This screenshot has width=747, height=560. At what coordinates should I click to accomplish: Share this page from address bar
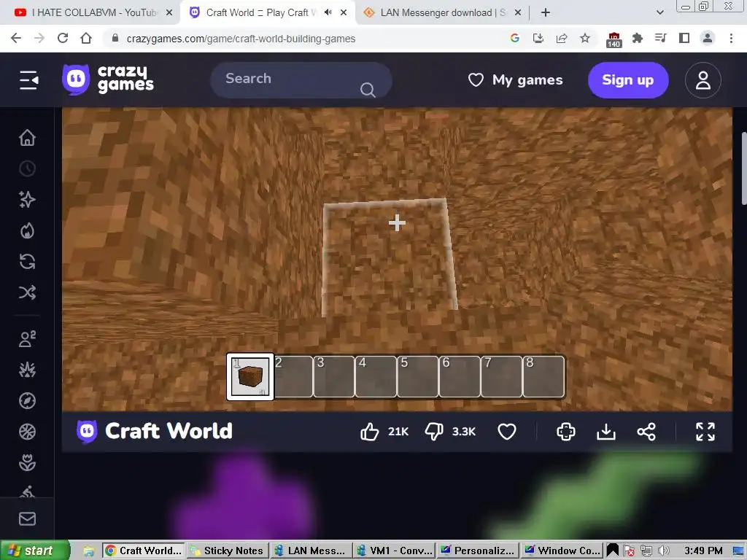(x=562, y=38)
